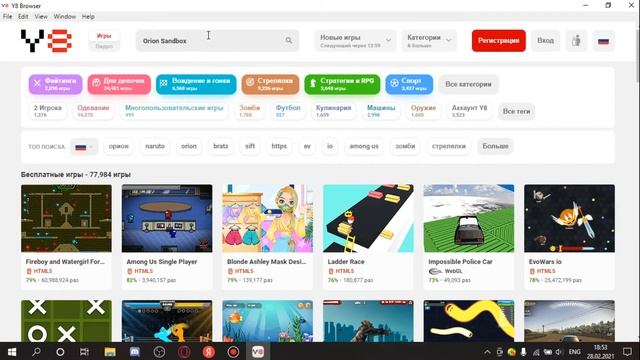The height and width of the screenshot is (360, 640).
Task: Select the Кулинария tag
Action: tap(333, 111)
